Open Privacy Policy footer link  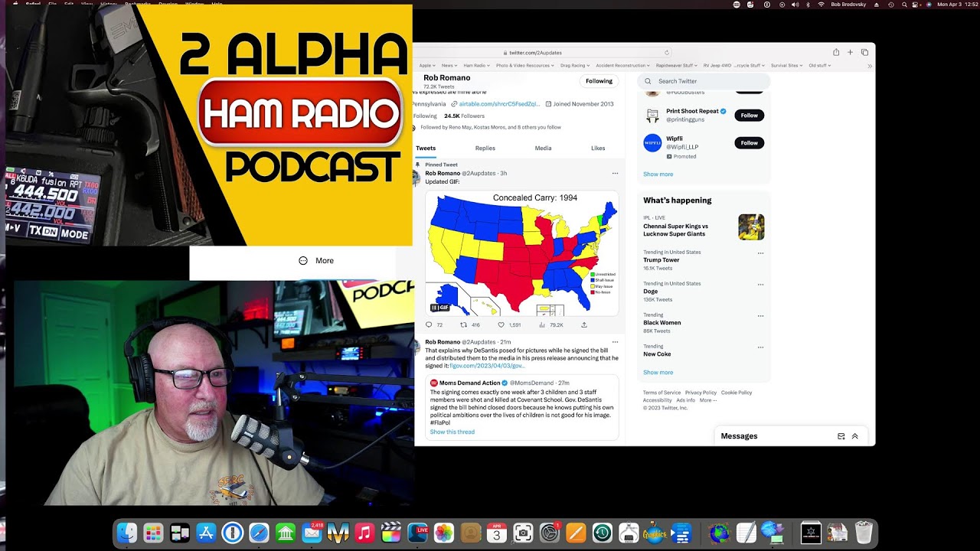(x=701, y=393)
